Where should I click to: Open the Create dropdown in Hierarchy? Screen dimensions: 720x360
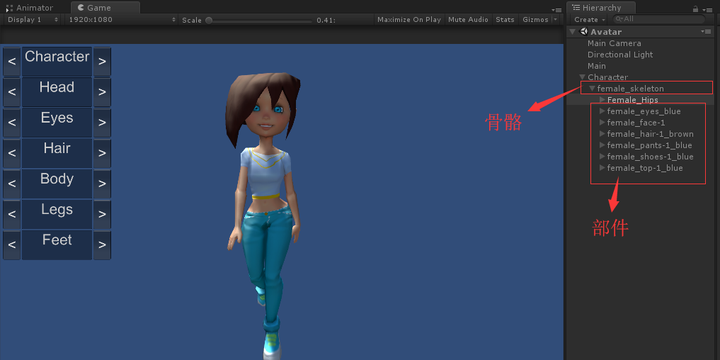(590, 20)
